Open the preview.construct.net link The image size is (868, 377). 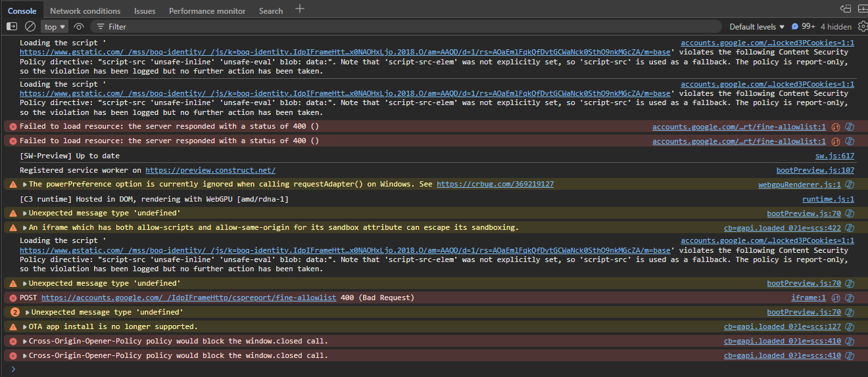tap(210, 170)
